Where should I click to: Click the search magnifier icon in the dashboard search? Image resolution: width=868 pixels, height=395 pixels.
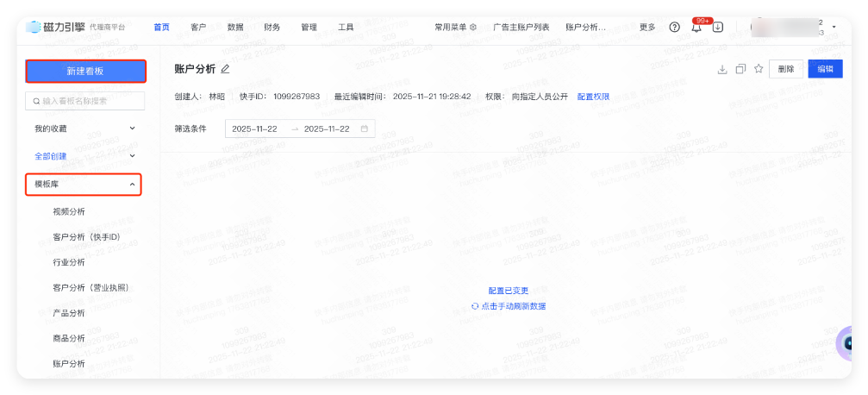pyautogui.click(x=36, y=102)
